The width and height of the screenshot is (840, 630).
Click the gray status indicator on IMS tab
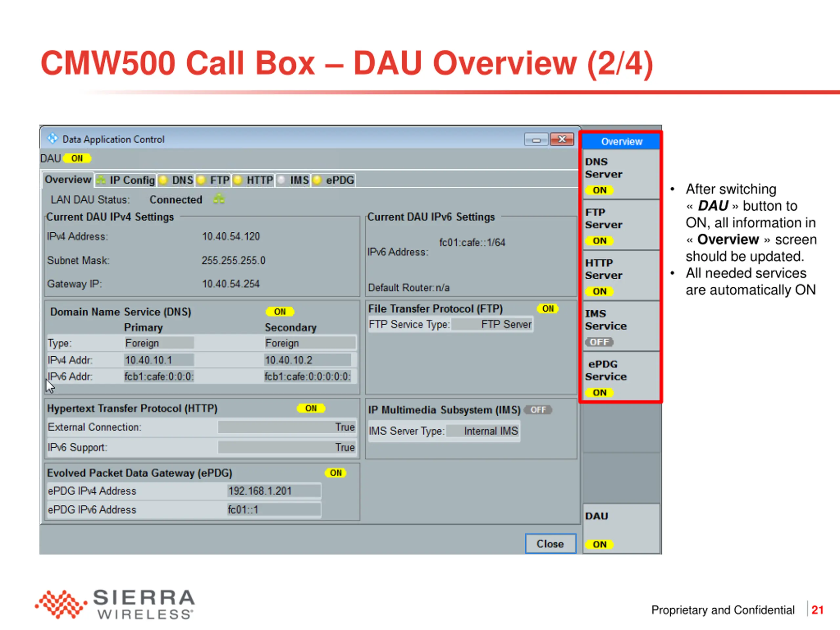[281, 180]
